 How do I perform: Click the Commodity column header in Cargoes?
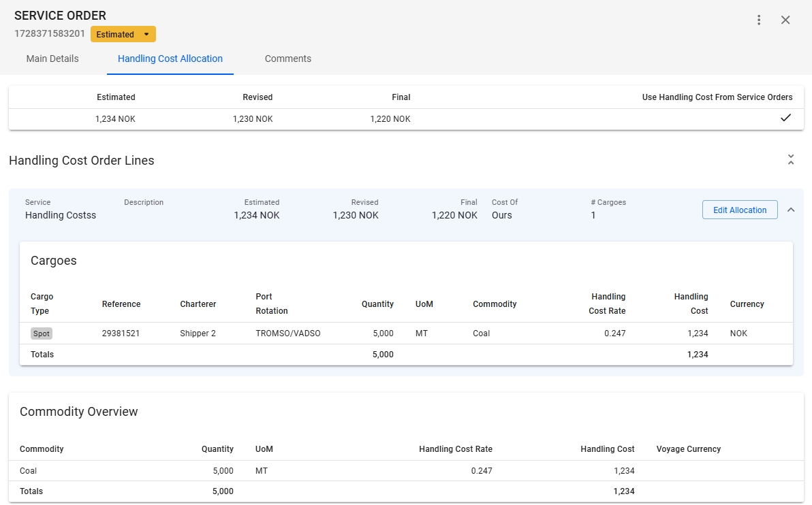coord(495,304)
